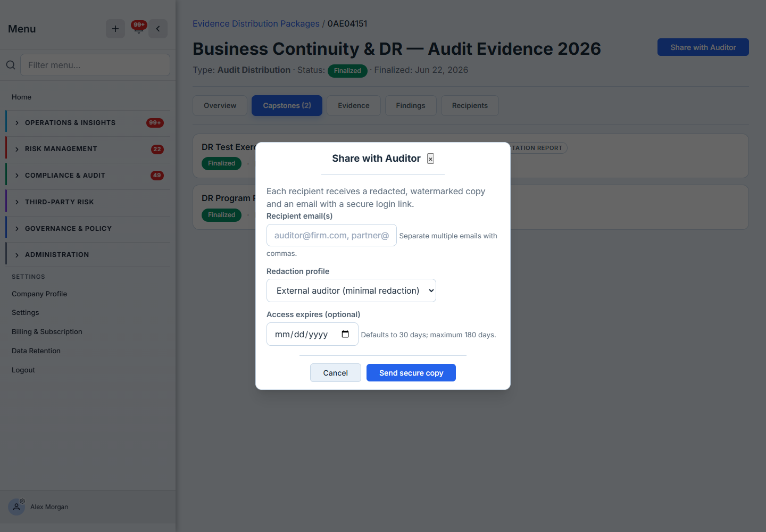Click the 99+ badge on Operations & Insights
This screenshot has height=532, width=766.
[155, 123]
